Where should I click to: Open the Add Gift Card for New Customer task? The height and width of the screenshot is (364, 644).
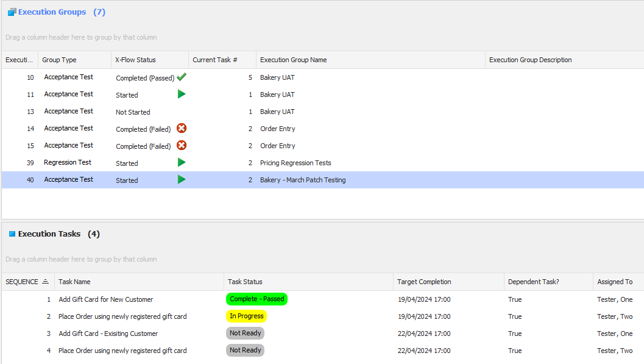coord(105,299)
